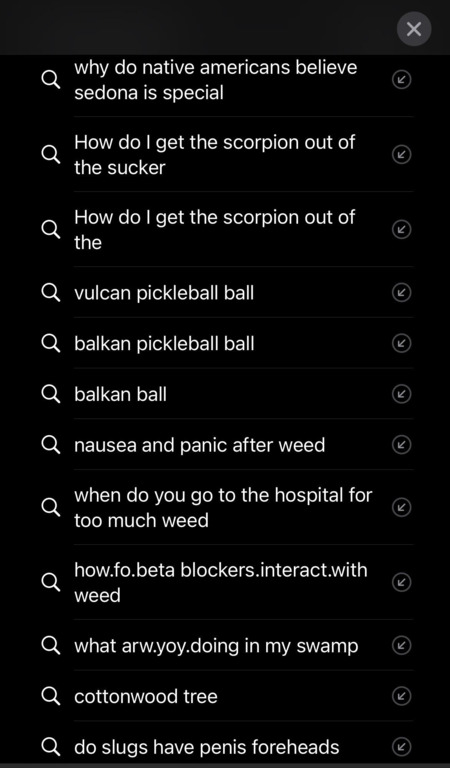
Task: Tap the fill-arrow icon beside "nausea and panic after weed"
Action: coord(402,445)
